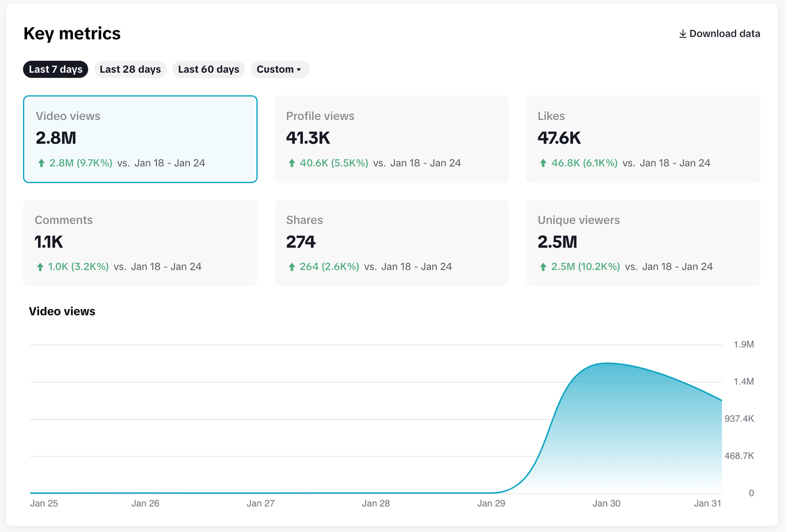
Task: Click the green up arrow in Shares card
Action: [x=292, y=267]
